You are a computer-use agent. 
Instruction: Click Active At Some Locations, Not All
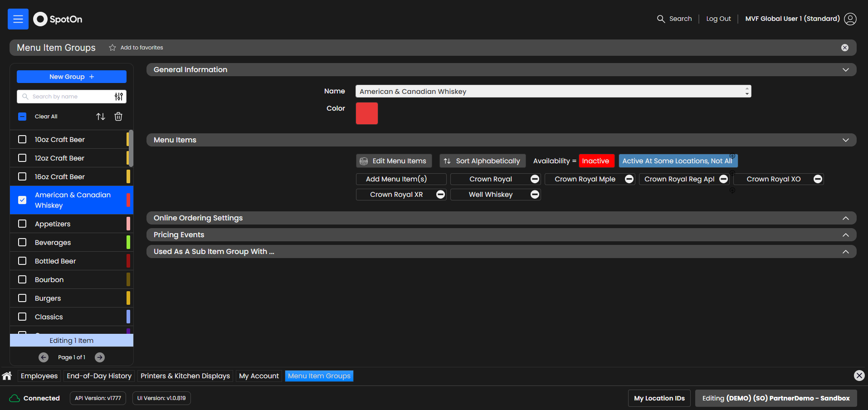[678, 161]
